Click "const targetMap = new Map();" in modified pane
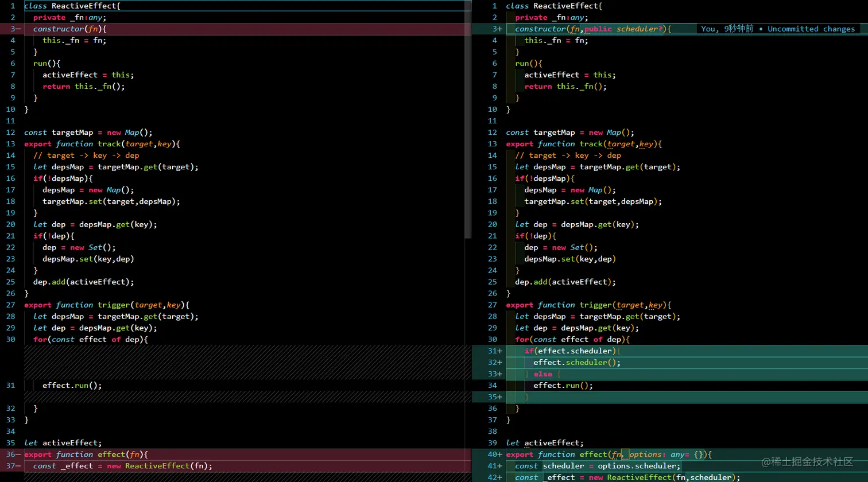 570,132
